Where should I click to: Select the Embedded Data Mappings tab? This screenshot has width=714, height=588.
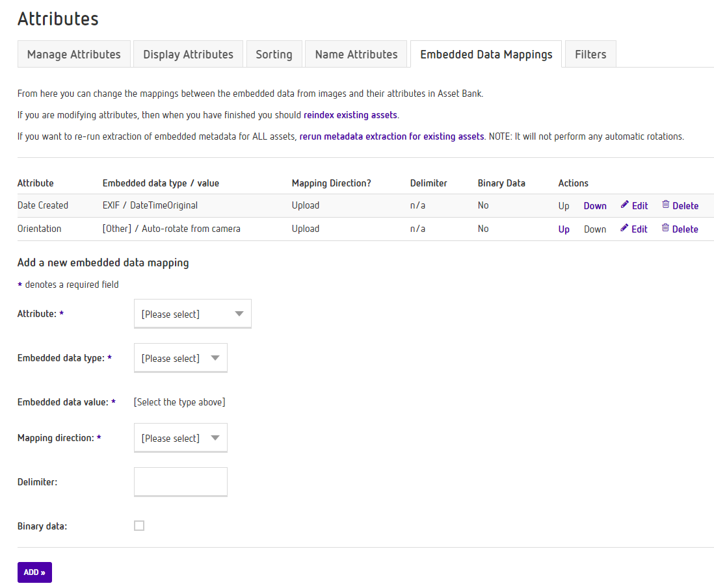click(x=486, y=55)
